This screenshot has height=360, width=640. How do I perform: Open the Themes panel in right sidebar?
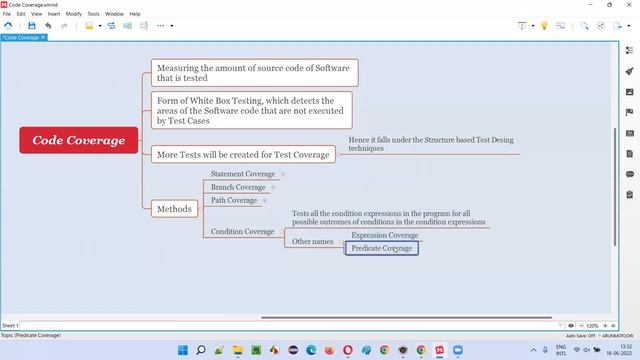(x=630, y=133)
